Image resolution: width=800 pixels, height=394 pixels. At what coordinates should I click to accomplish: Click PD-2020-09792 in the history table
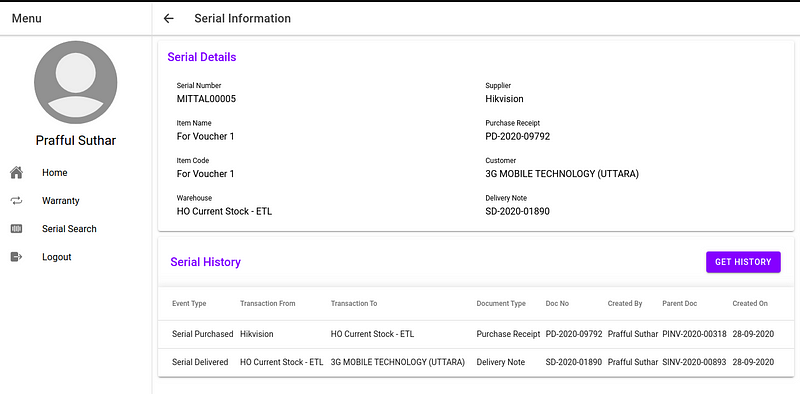click(x=573, y=334)
